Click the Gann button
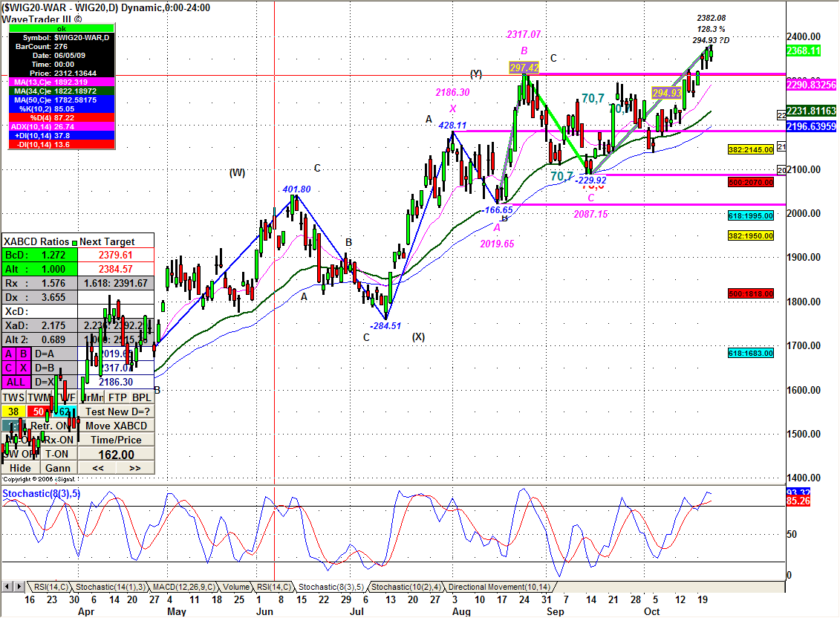The height and width of the screenshot is (618, 840). 57,468
